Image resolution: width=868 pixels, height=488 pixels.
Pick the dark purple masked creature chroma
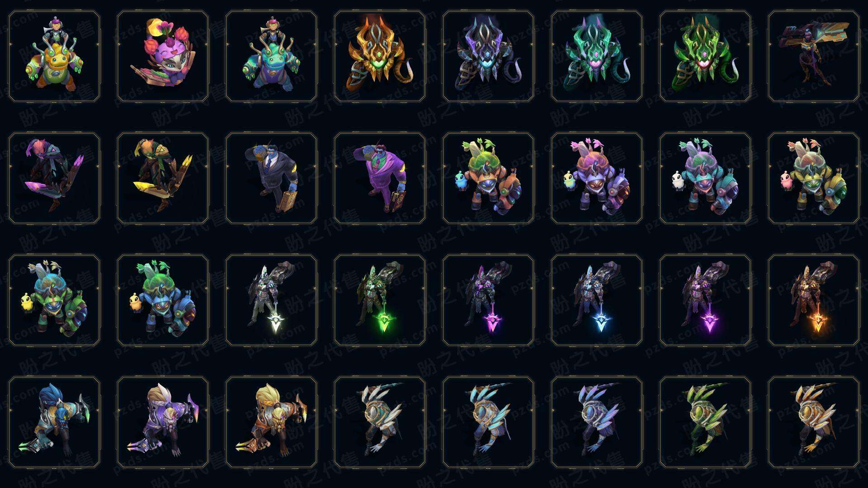click(488, 56)
